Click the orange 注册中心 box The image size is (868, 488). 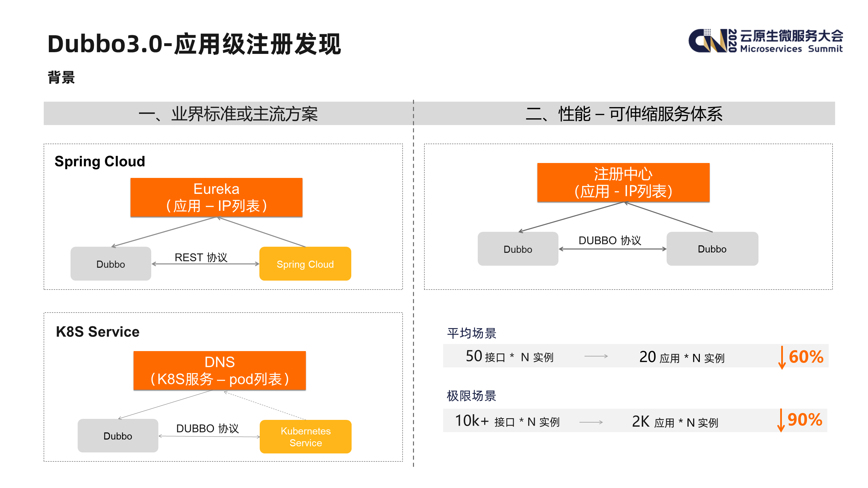[623, 183]
